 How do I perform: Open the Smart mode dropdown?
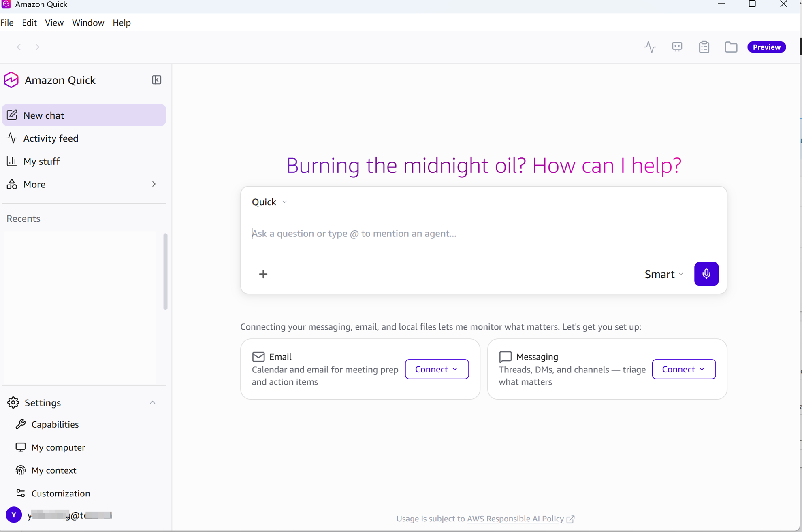tap(664, 274)
